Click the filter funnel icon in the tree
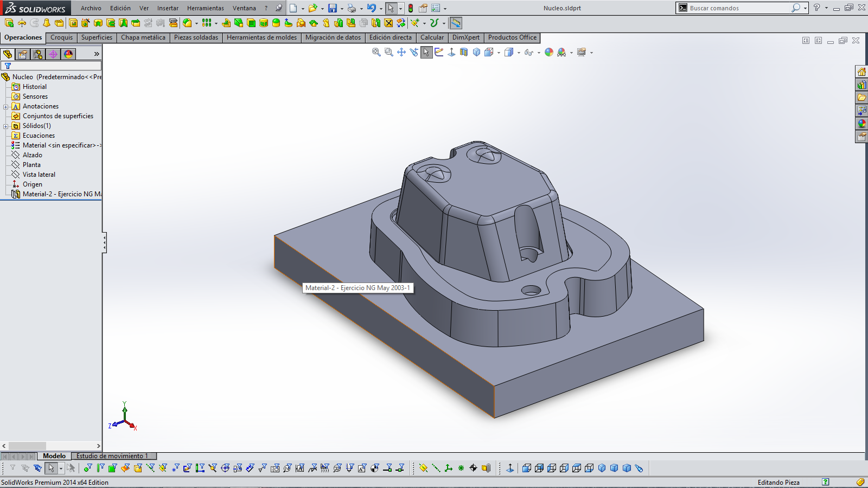 click(8, 66)
